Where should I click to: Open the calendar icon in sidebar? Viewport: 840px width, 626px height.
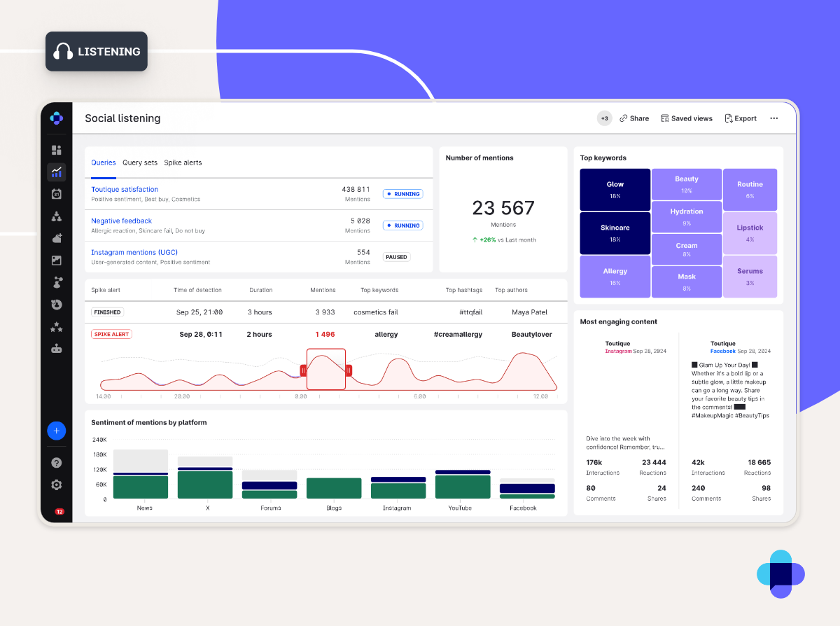(57, 194)
